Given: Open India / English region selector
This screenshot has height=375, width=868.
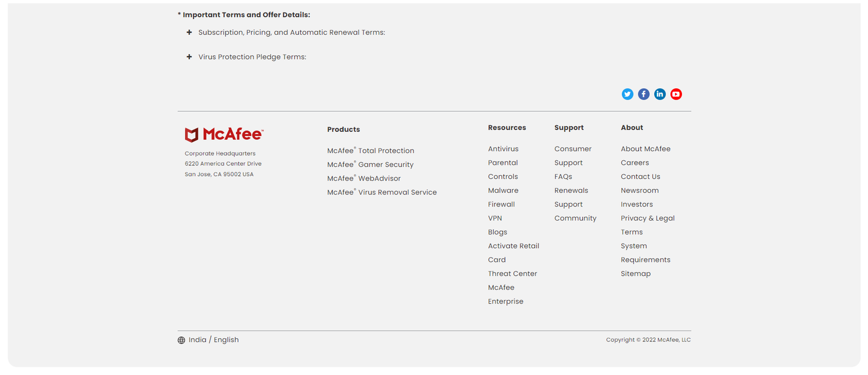Looking at the screenshot, I should click(x=213, y=340).
